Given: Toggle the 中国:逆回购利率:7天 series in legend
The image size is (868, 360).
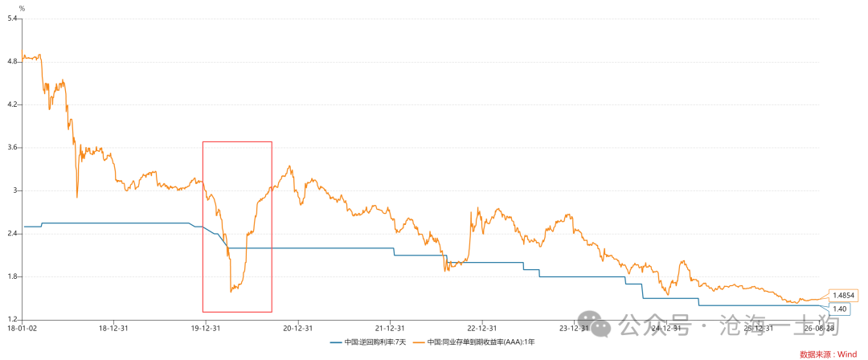Looking at the screenshot, I should tap(368, 342).
